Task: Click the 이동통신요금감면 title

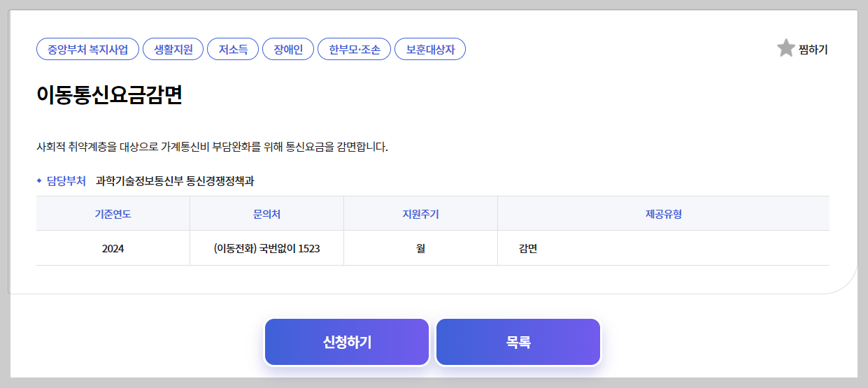Action: (109, 95)
